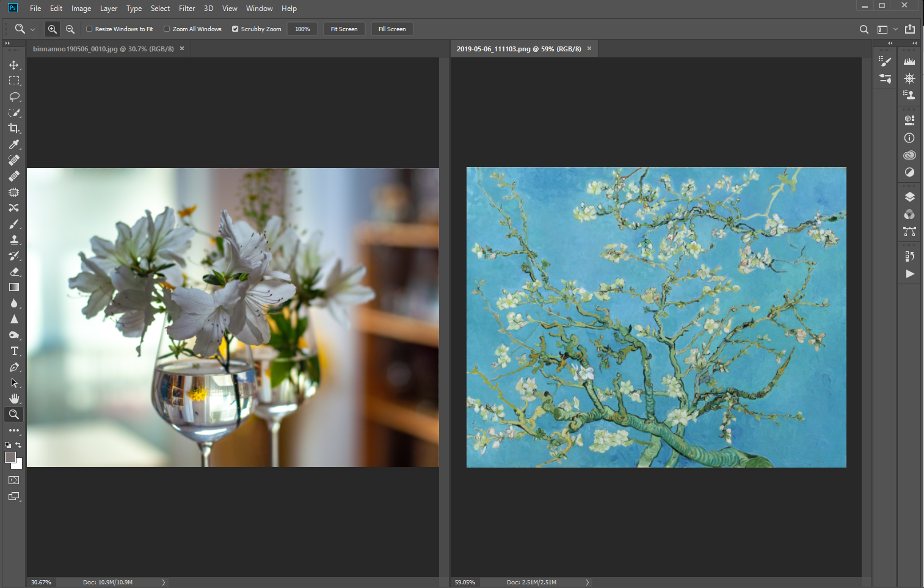
Task: Expand the Brush panel column arrows
Action: 890,43
